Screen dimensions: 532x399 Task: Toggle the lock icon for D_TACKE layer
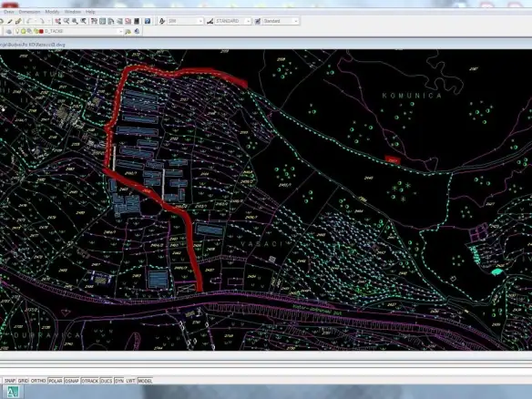pyautogui.click(x=36, y=31)
